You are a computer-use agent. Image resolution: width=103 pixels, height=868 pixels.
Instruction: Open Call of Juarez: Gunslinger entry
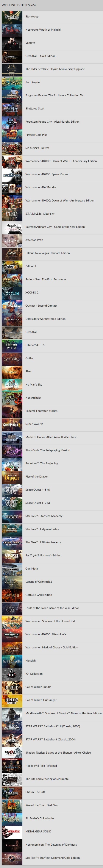[x=41, y=700]
